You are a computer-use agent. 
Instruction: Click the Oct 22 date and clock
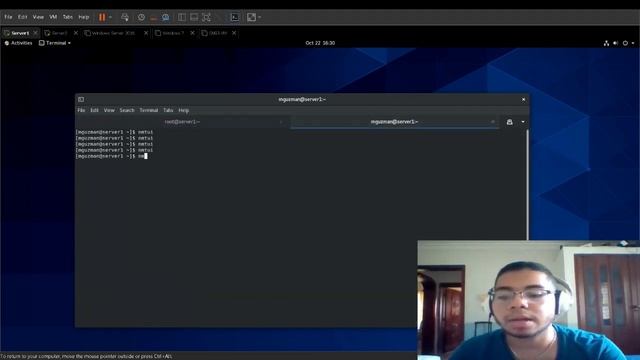coord(320,43)
